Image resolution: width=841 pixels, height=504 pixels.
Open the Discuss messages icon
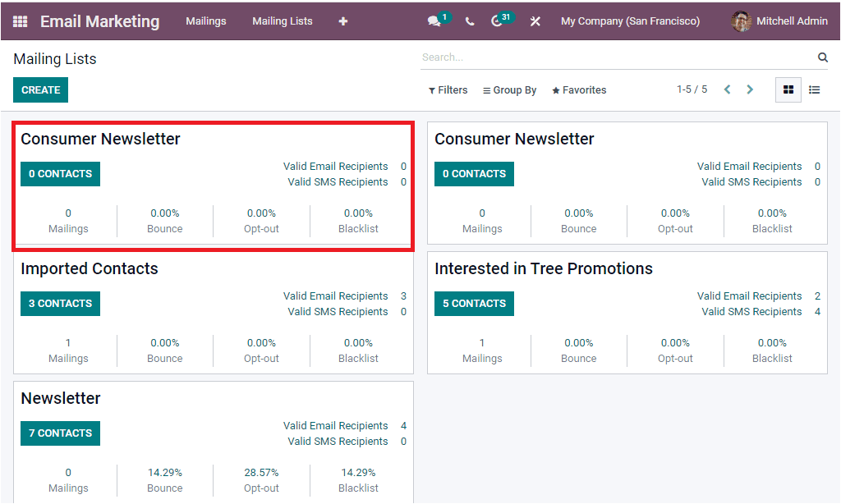tap(434, 21)
